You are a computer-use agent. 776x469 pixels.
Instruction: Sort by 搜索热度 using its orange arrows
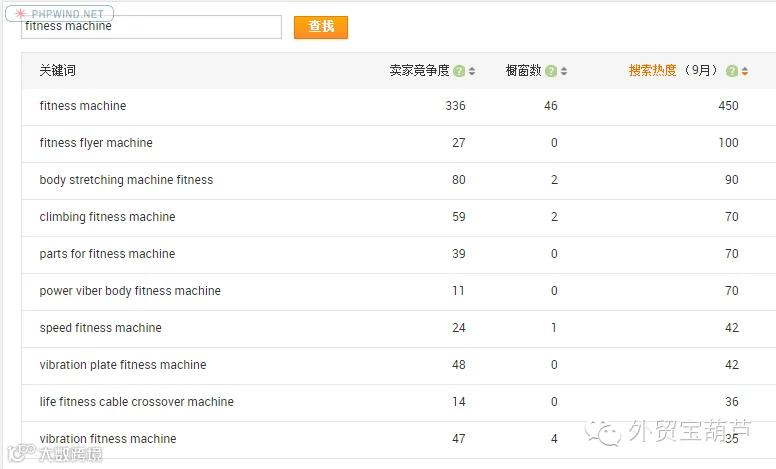click(x=745, y=71)
